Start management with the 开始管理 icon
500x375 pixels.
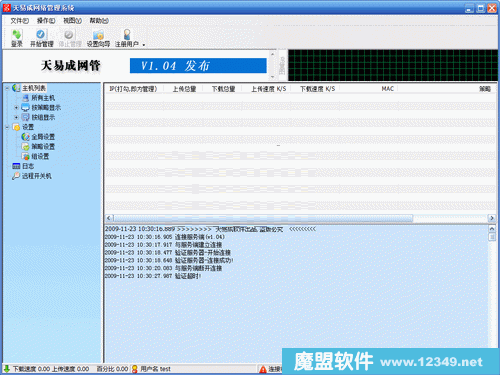point(42,38)
